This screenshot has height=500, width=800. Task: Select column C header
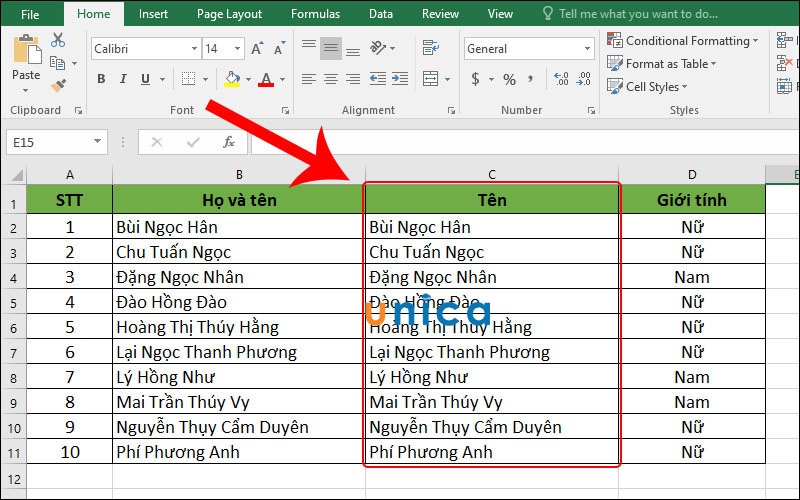pyautogui.click(x=492, y=174)
